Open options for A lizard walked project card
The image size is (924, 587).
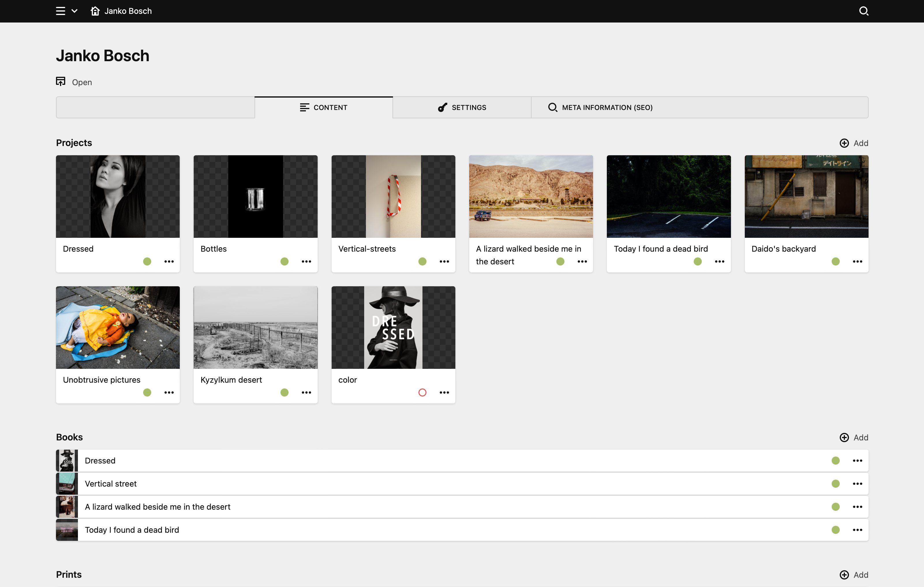point(582,262)
